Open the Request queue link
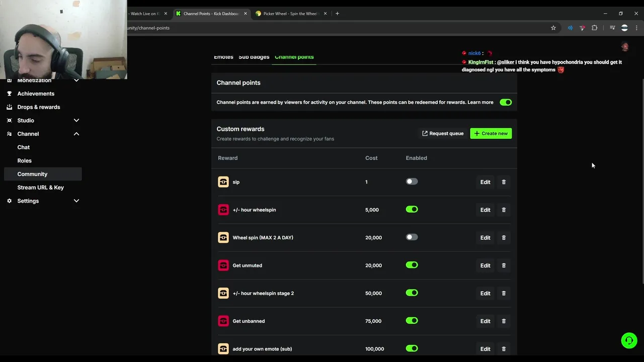644x362 pixels. tap(443, 133)
